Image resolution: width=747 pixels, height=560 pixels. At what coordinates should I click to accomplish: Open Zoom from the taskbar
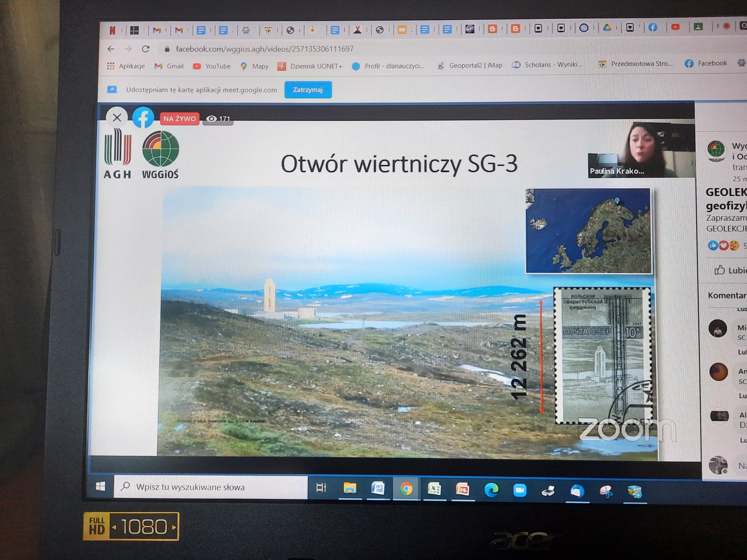(520, 490)
